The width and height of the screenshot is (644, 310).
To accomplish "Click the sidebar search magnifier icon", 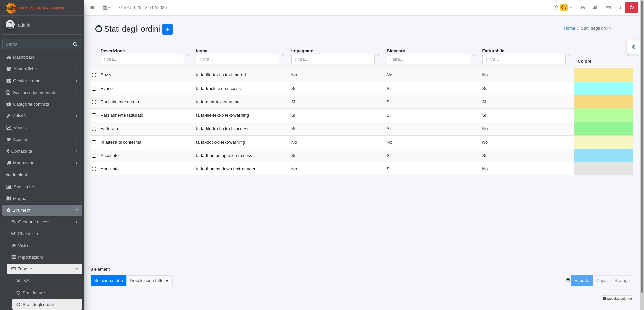I will click(x=75, y=44).
